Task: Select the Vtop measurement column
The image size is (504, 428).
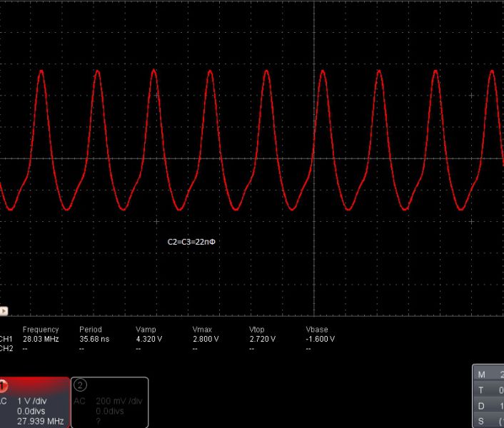Action: click(257, 330)
